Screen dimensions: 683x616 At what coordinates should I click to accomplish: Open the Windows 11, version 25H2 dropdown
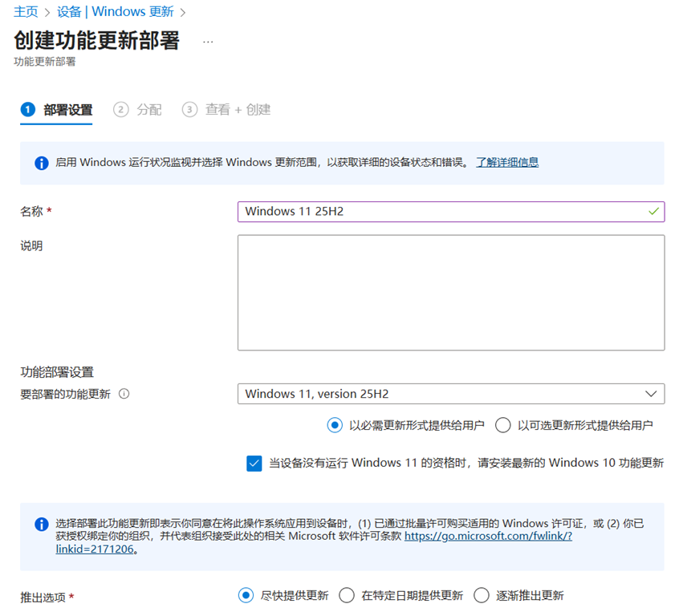click(x=450, y=394)
